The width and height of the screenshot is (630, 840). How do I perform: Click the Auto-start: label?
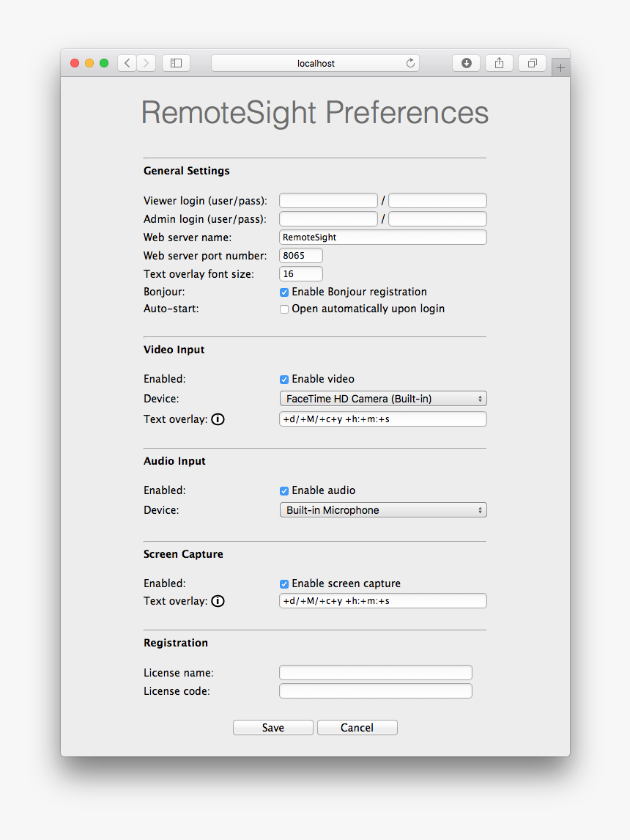coord(171,309)
